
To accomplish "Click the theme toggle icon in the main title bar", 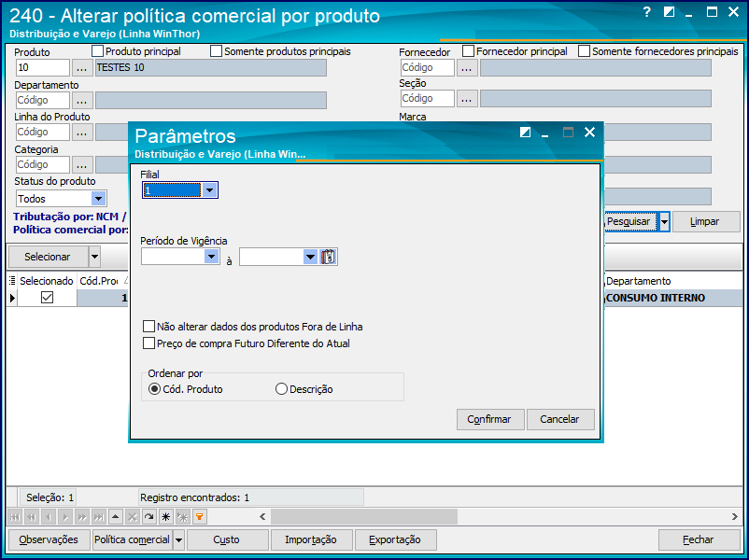I will pos(670,12).
